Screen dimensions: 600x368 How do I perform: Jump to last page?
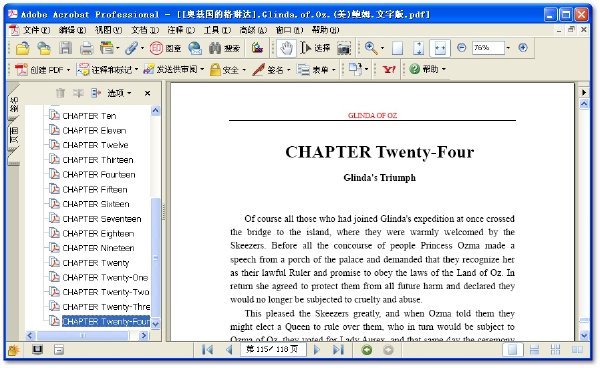point(338,350)
